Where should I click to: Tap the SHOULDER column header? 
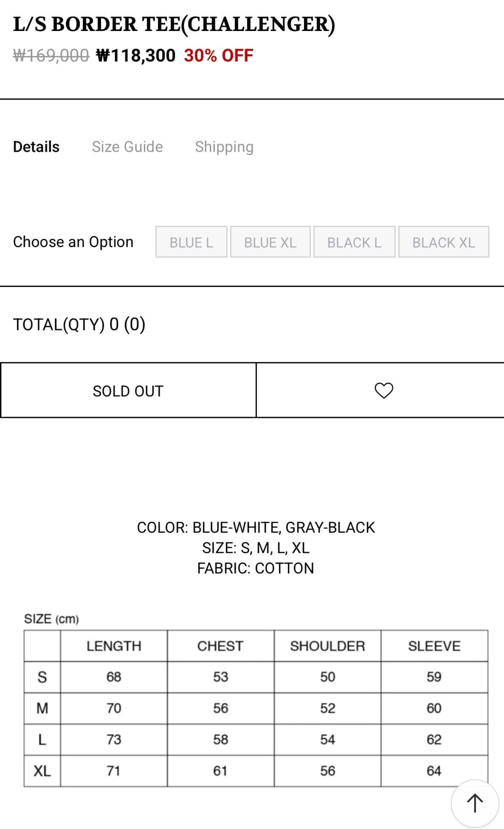pyautogui.click(x=327, y=646)
